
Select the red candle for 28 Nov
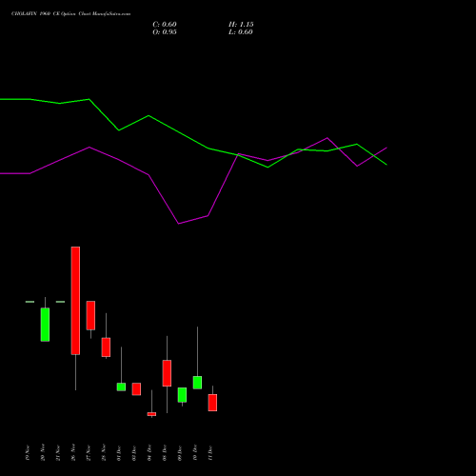pos(106,347)
